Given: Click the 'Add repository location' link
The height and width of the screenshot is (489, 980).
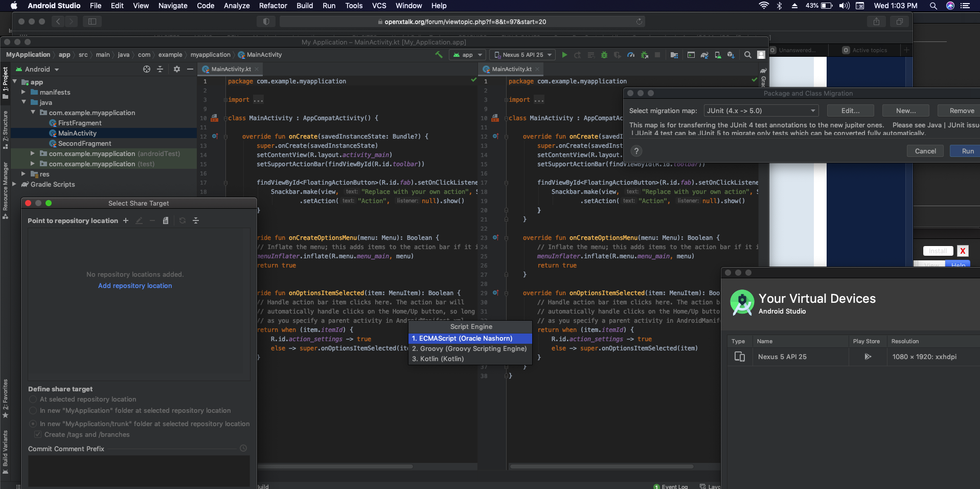Looking at the screenshot, I should 135,285.
